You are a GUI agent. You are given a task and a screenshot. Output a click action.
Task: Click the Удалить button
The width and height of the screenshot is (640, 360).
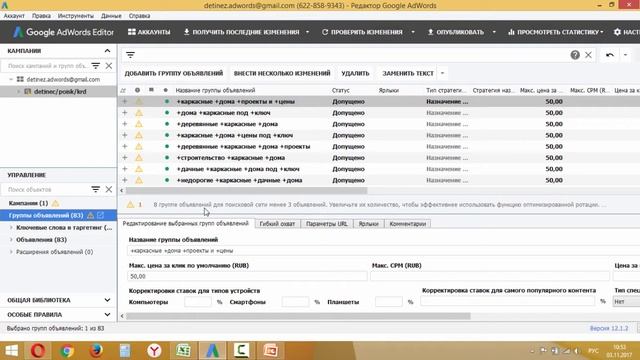[355, 73]
